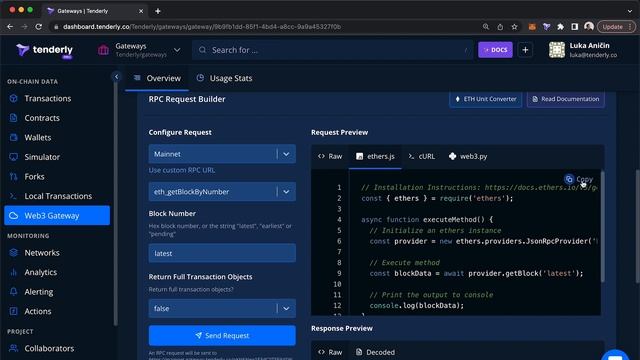Open the ETH Unit Converter
Screen dimensions: 640x360
(x=486, y=99)
